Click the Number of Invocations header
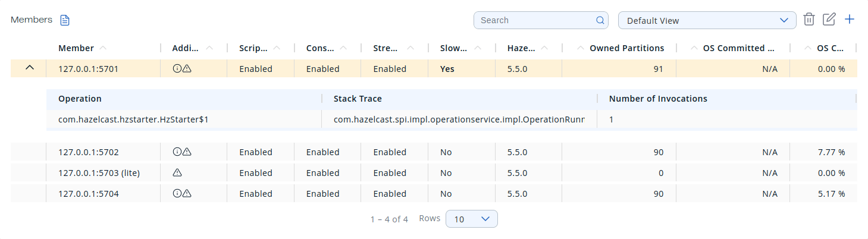868x239 pixels. point(658,99)
